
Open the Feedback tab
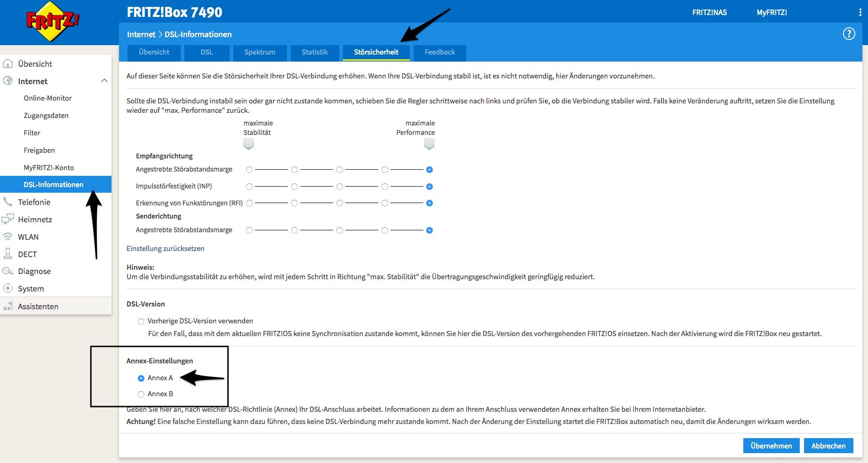(x=439, y=52)
